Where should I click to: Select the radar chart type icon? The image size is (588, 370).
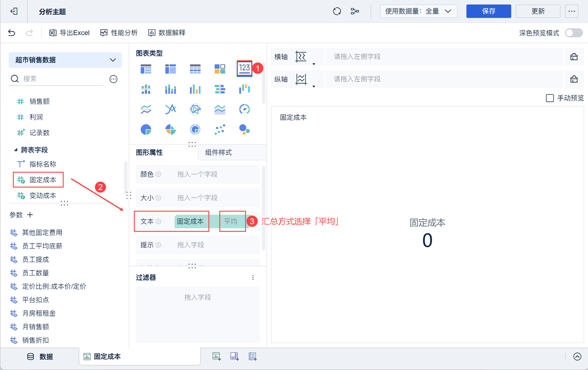(x=195, y=109)
